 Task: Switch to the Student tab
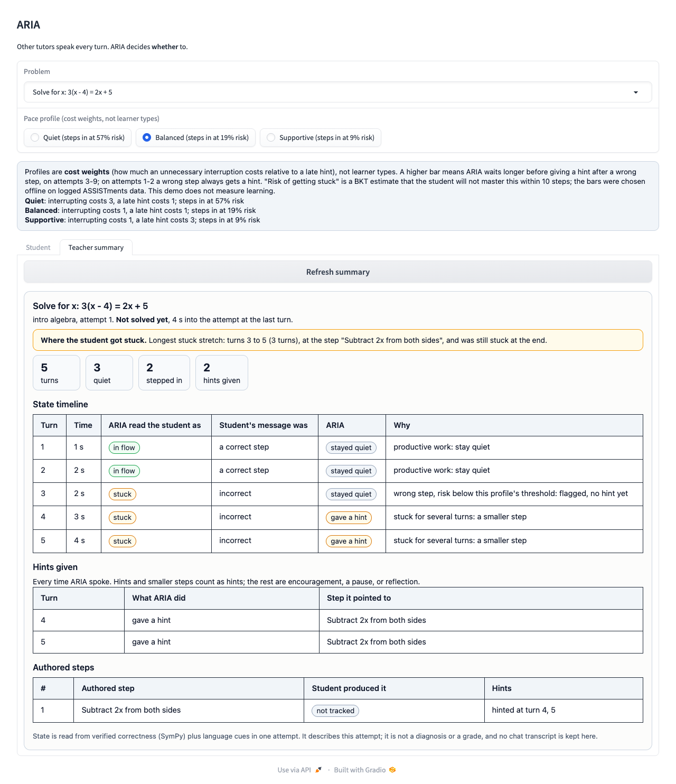(x=38, y=248)
